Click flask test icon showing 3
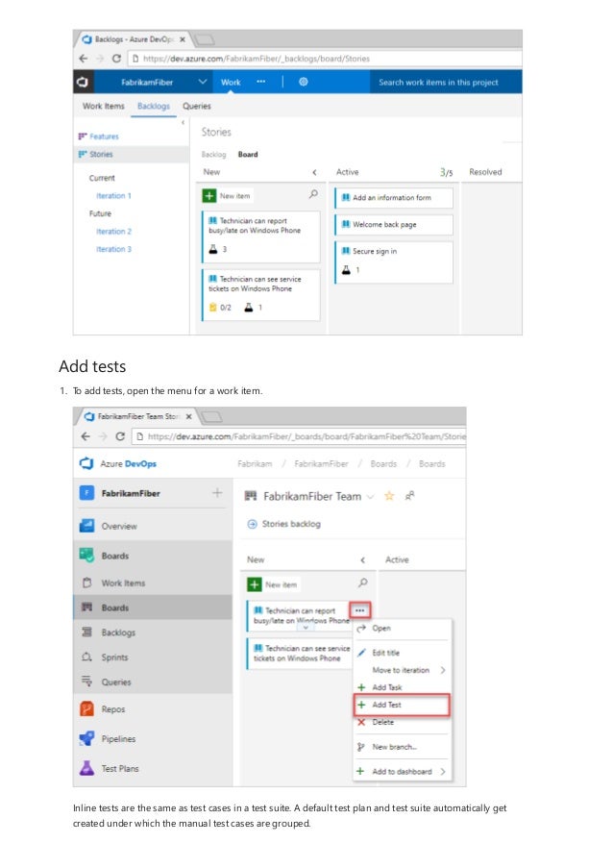 pyautogui.click(x=213, y=249)
